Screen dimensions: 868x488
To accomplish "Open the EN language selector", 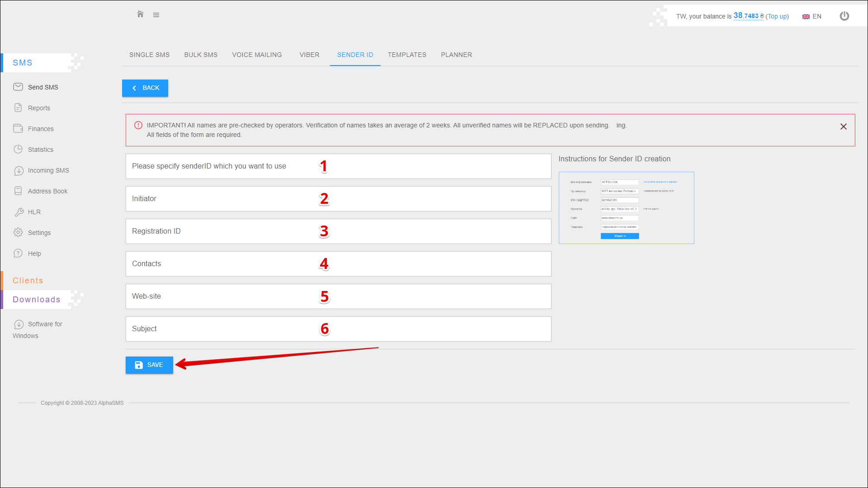I will [x=812, y=16].
